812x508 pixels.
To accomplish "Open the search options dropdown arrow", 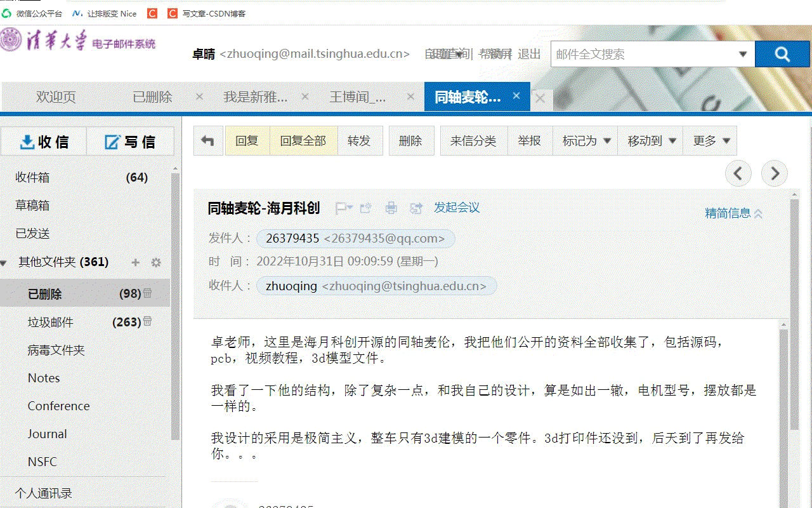I will 743,55.
